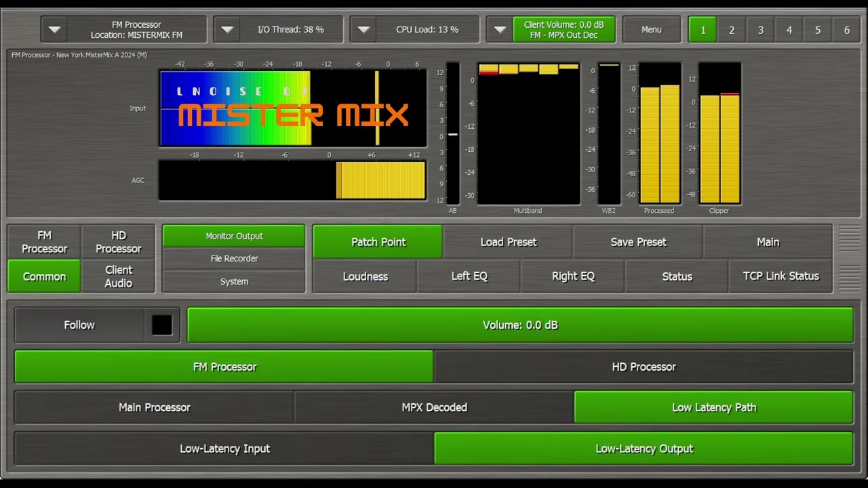Open the TCP Link Status tab
Viewport: 868px width, 488px height.
click(781, 277)
